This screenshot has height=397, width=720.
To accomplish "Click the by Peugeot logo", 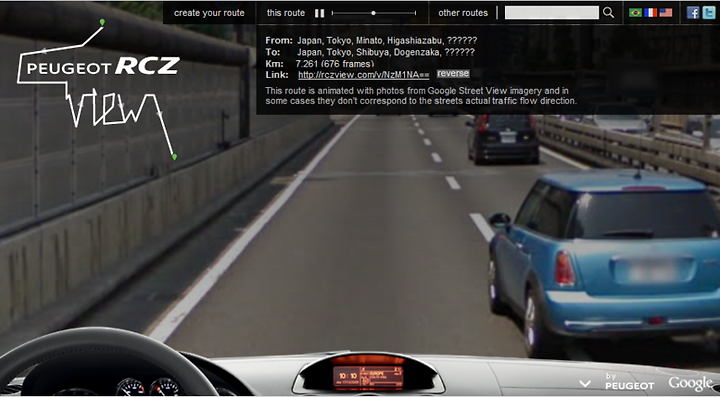I will point(630,381).
